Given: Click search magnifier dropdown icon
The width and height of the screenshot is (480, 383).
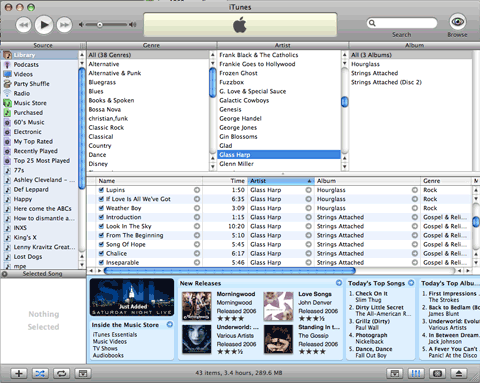Looking at the screenshot, I should [x=372, y=23].
